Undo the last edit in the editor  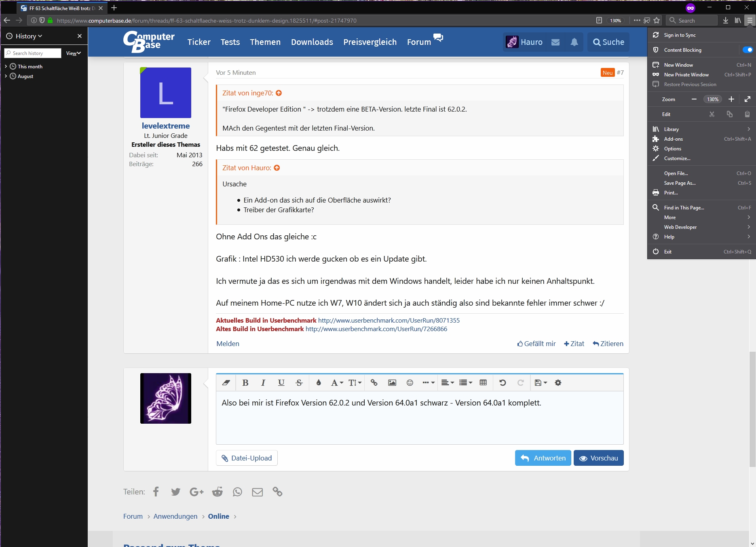point(503,382)
